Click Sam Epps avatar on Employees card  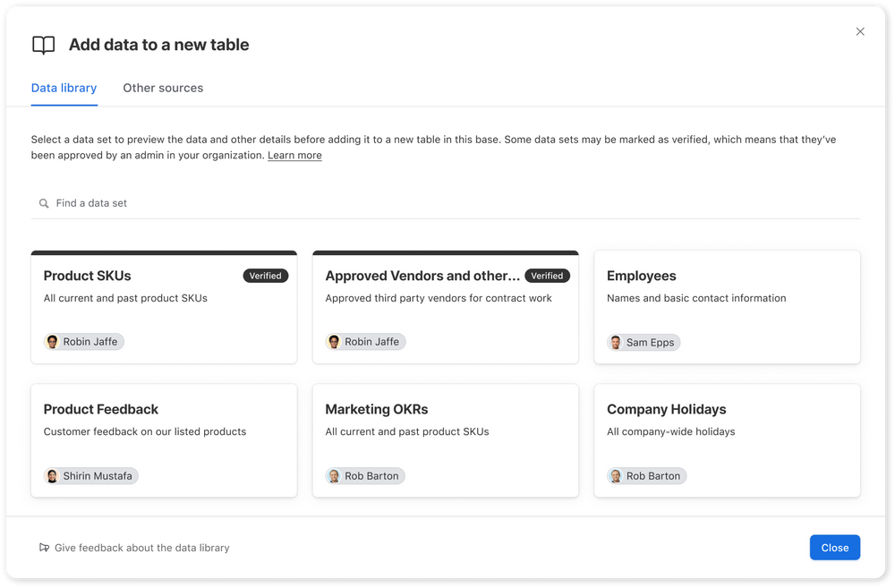(x=616, y=342)
